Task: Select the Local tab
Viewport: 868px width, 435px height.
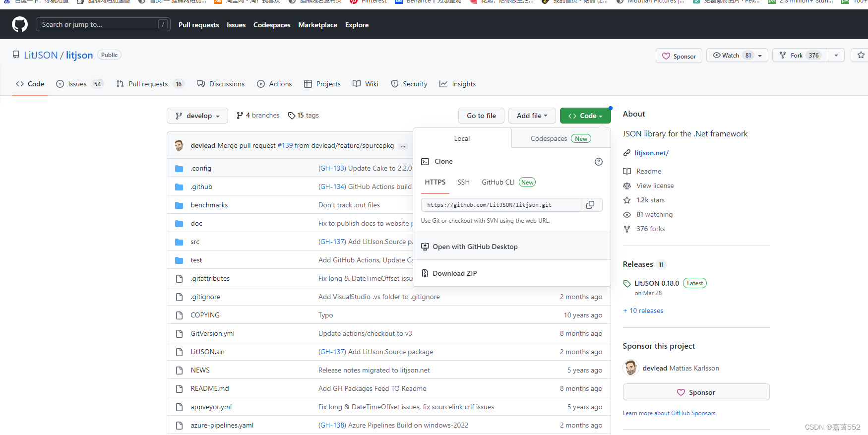Action: point(462,138)
